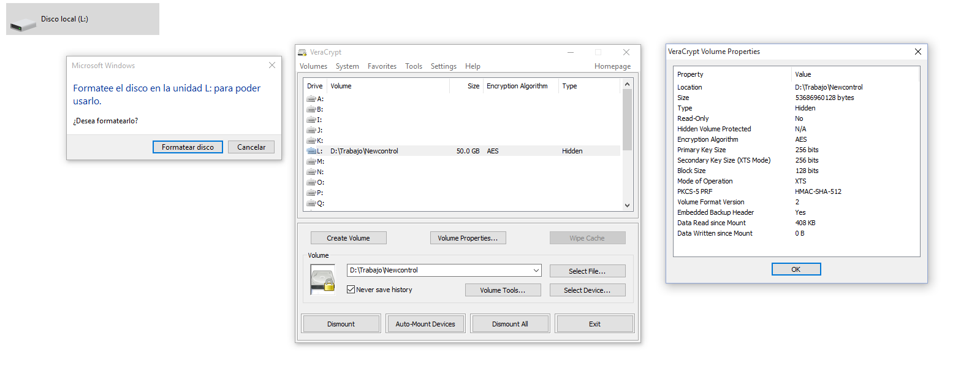Image resolution: width=980 pixels, height=378 pixels.
Task: Toggle Never save history checkbox
Action: [x=351, y=290]
